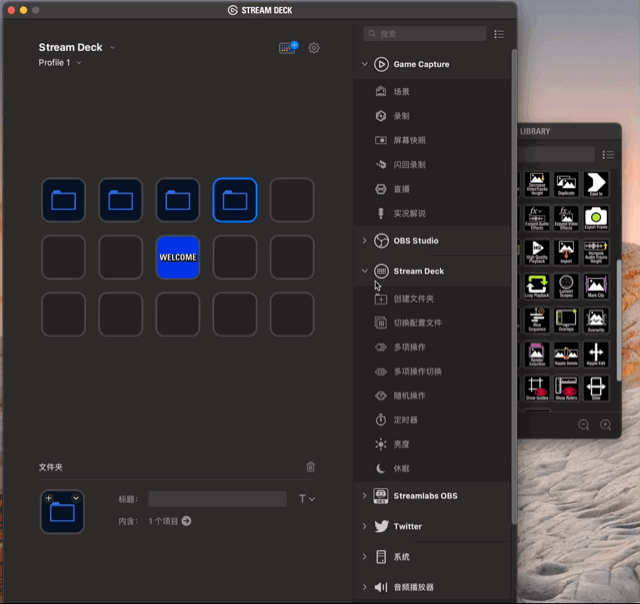
Task: Select the WELCOME key on the grid
Action: pyautogui.click(x=178, y=257)
